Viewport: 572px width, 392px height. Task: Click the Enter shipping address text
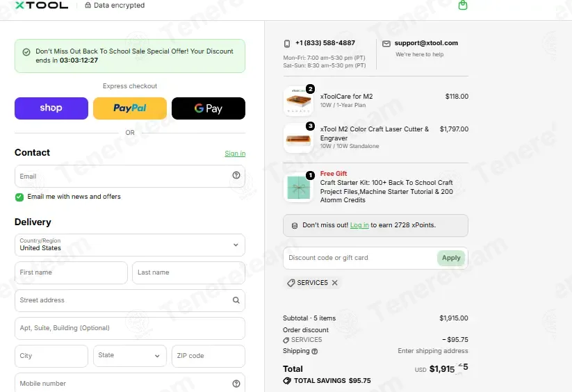(x=432, y=351)
